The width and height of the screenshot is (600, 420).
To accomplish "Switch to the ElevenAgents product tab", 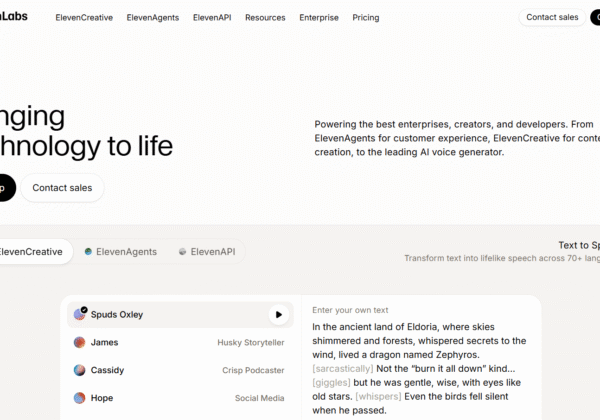I will pyautogui.click(x=121, y=252).
